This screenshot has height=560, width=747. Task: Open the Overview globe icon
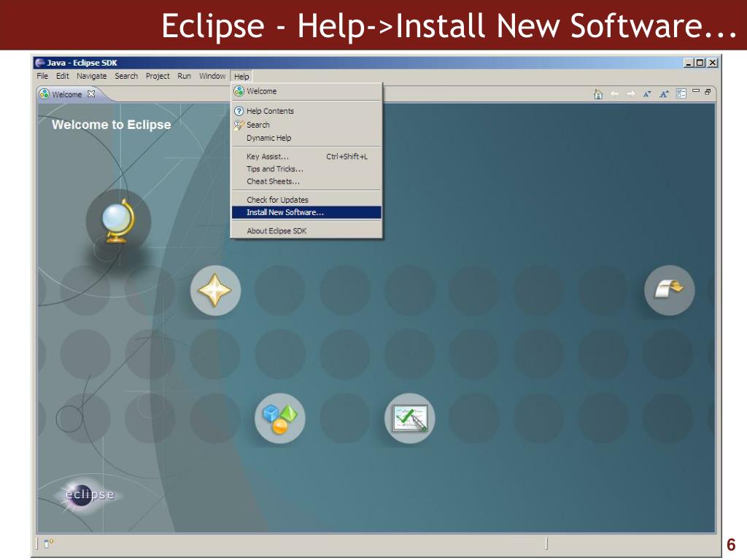118,222
